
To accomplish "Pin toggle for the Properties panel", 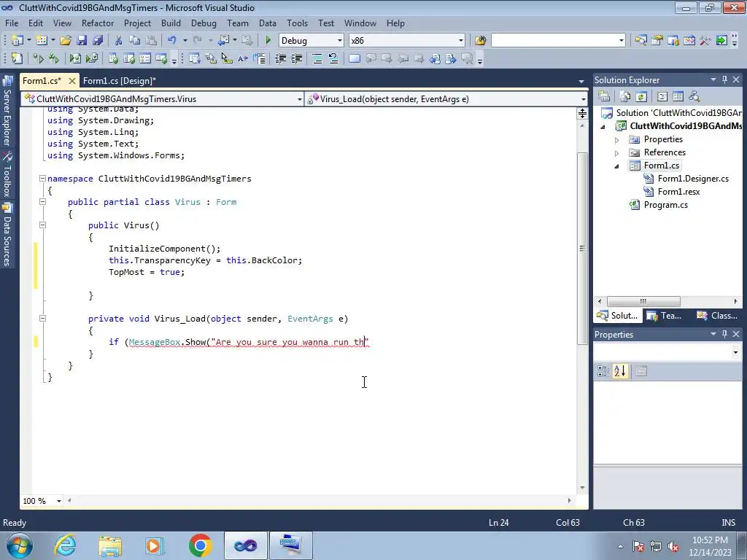I will 724,334.
